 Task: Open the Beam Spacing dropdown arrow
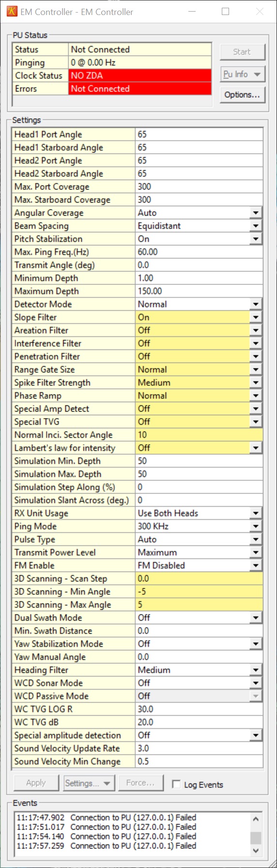point(256,226)
